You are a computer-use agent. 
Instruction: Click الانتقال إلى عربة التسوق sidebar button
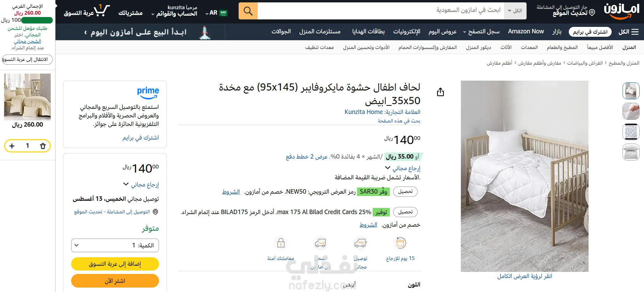27,60
